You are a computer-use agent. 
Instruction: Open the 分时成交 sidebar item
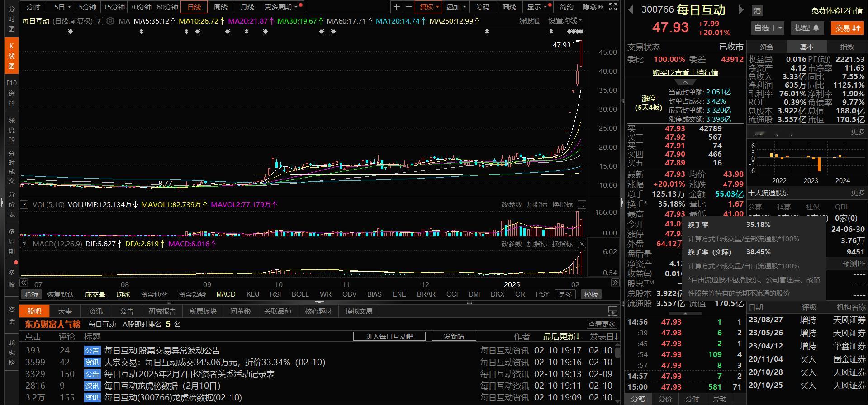click(x=12, y=167)
